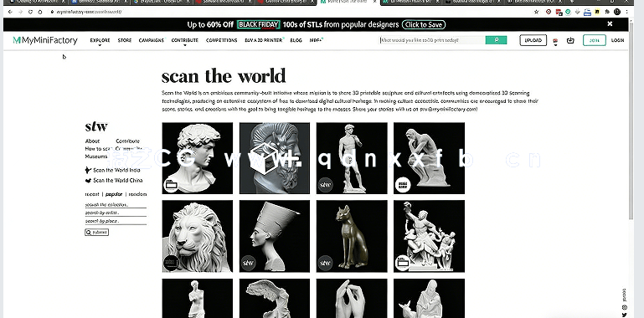644x318 pixels.
Task: Open the Venus de Milo thumbnail
Action: click(197, 298)
